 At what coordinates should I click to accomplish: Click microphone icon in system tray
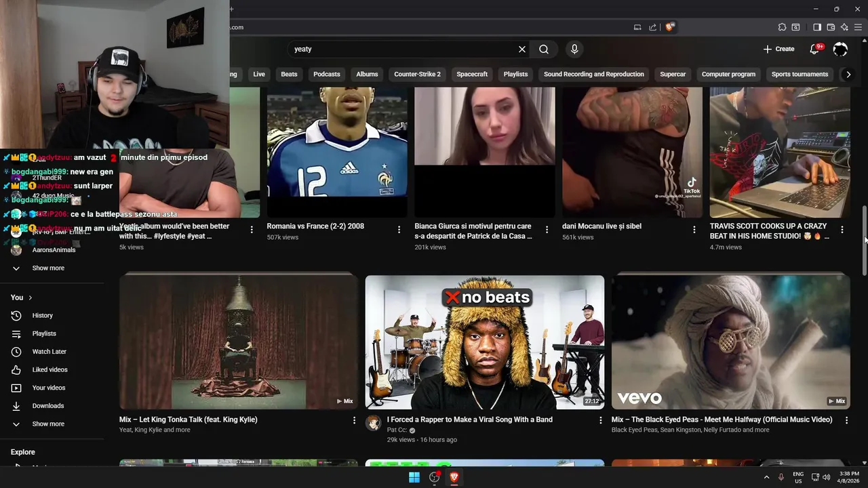(x=781, y=477)
